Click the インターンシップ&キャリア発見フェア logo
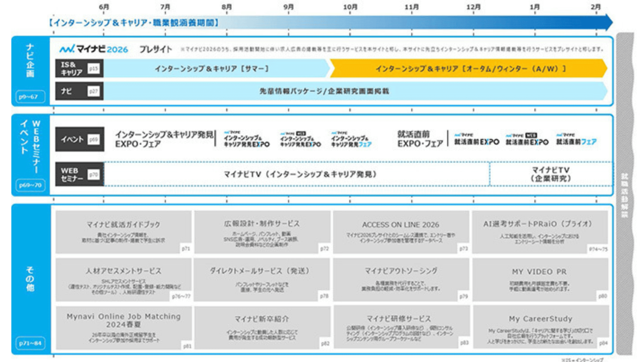The height and width of the screenshot is (362, 644). pyautogui.click(x=351, y=140)
